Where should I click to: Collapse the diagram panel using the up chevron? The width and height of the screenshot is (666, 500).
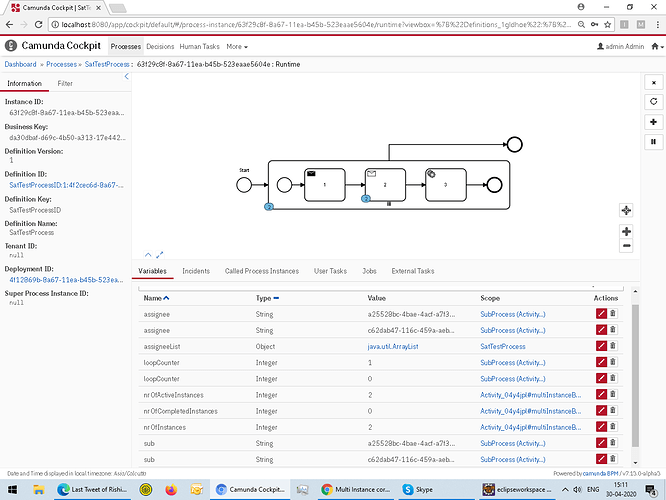(148, 255)
